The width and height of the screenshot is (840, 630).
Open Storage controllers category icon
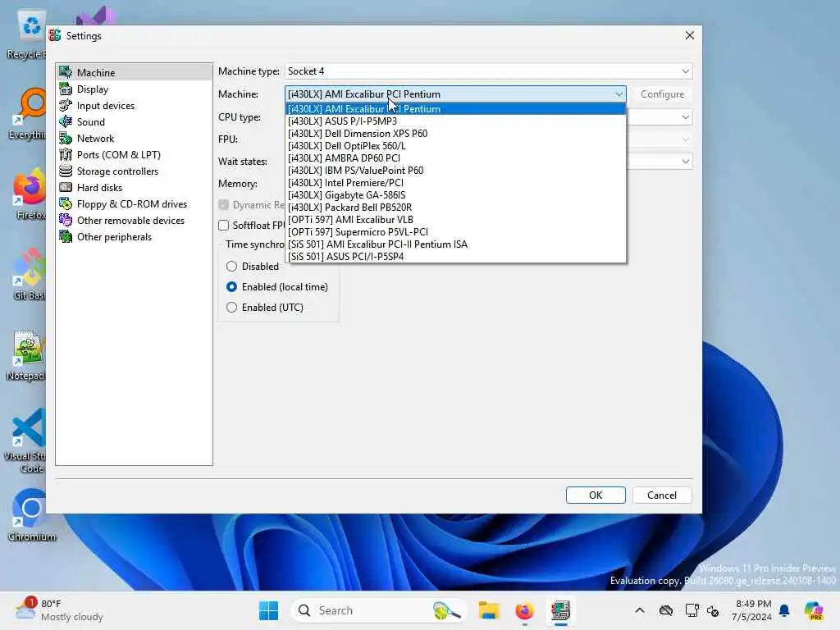point(66,171)
